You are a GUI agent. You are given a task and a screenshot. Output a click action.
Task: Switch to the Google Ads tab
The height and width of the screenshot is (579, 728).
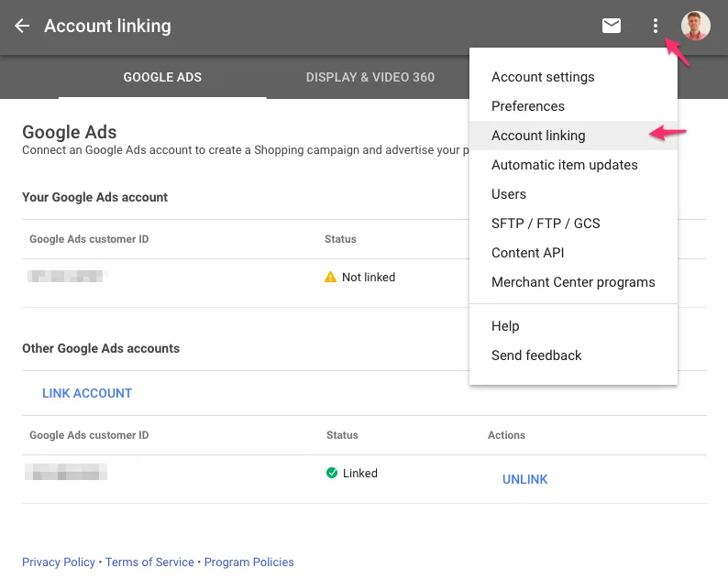pos(162,77)
